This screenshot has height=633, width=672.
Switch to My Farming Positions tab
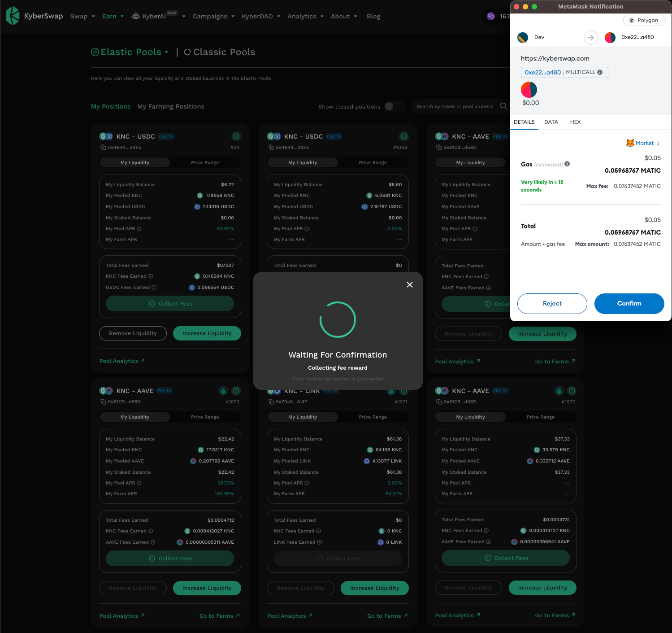pyautogui.click(x=171, y=106)
